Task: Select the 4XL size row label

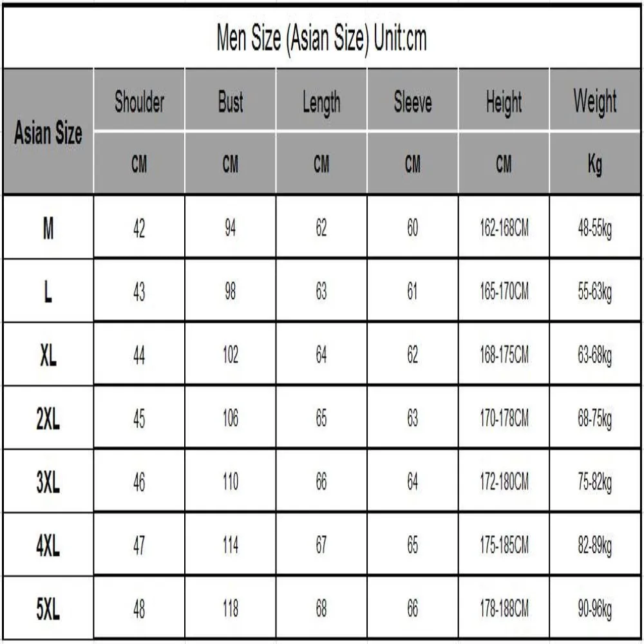Action: 48,545
